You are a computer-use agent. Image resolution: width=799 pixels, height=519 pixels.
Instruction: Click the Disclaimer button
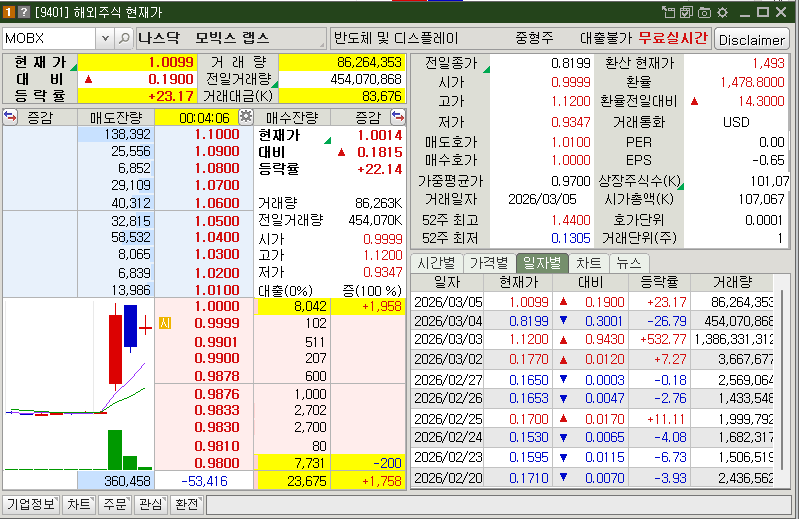(752, 39)
